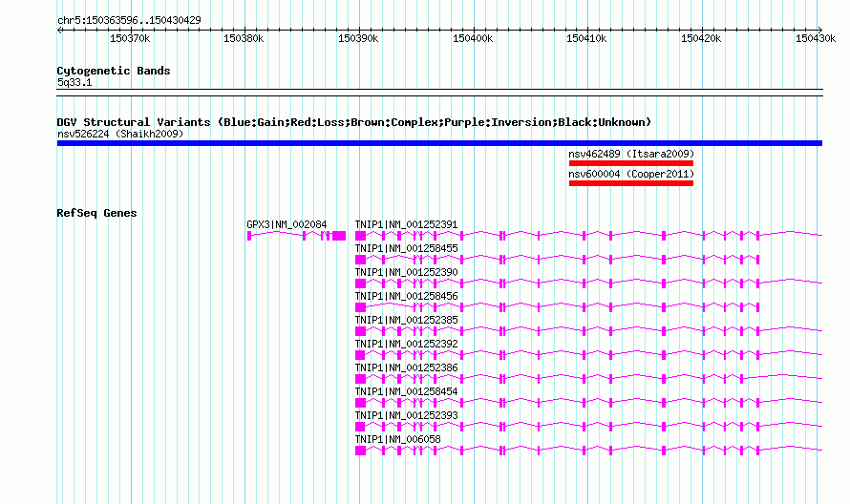This screenshot has width=850, height=504.
Task: Click the TNIP1|NM_001258456 transcript label
Action: [407, 296]
